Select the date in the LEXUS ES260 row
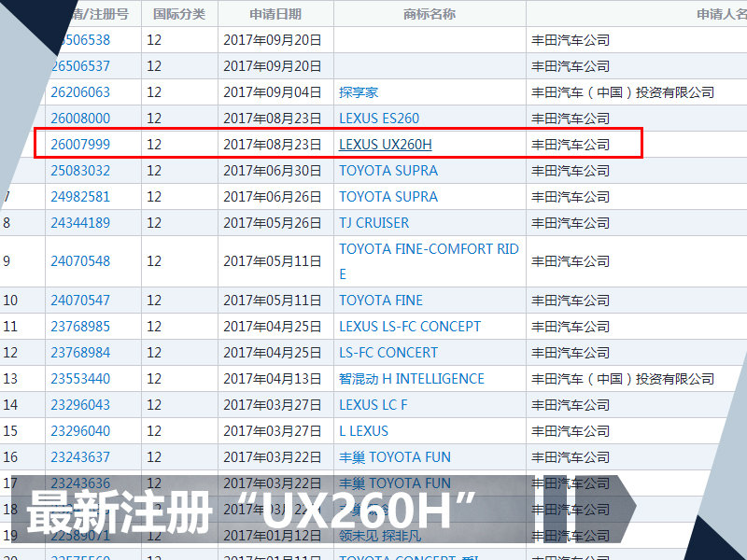Image resolution: width=747 pixels, height=560 pixels. pos(273,119)
